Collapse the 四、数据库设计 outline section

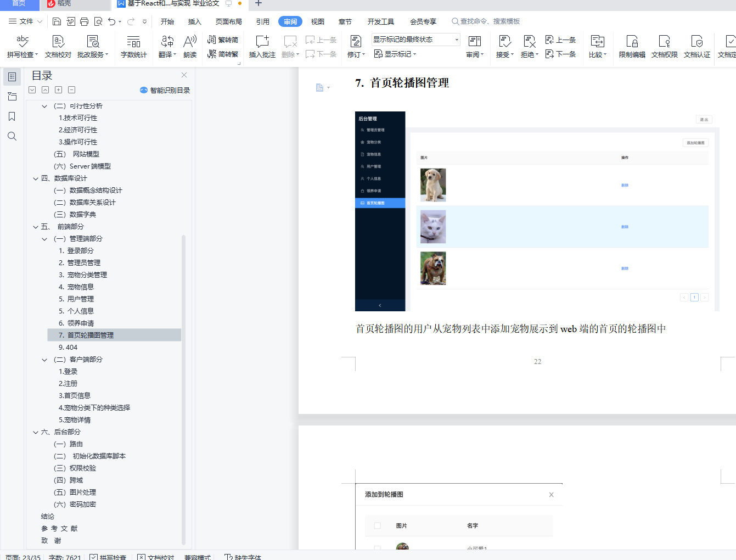click(36, 178)
